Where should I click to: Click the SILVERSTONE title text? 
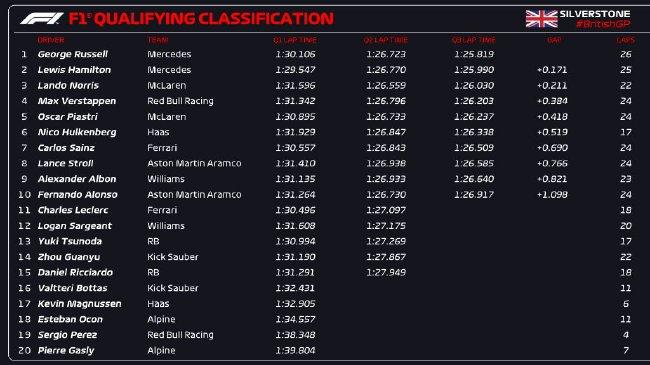[595, 14]
